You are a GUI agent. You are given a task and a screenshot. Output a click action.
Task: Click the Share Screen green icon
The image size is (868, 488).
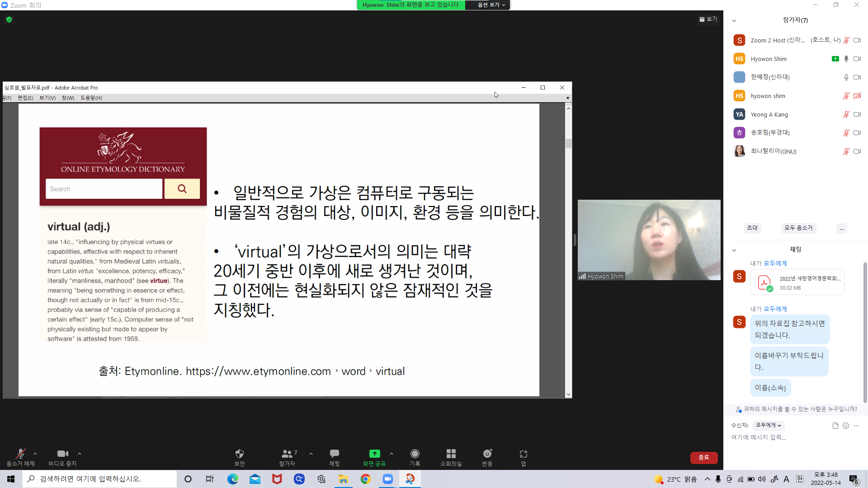pos(374,454)
